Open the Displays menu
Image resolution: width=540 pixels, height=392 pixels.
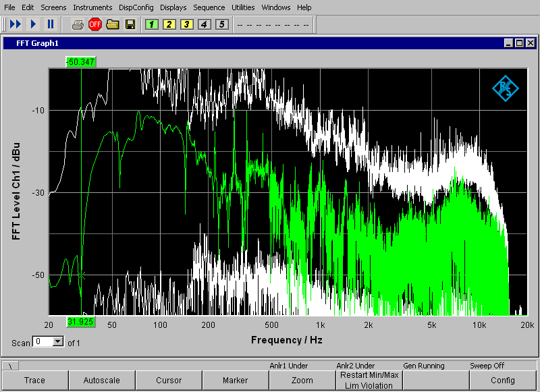173,7
